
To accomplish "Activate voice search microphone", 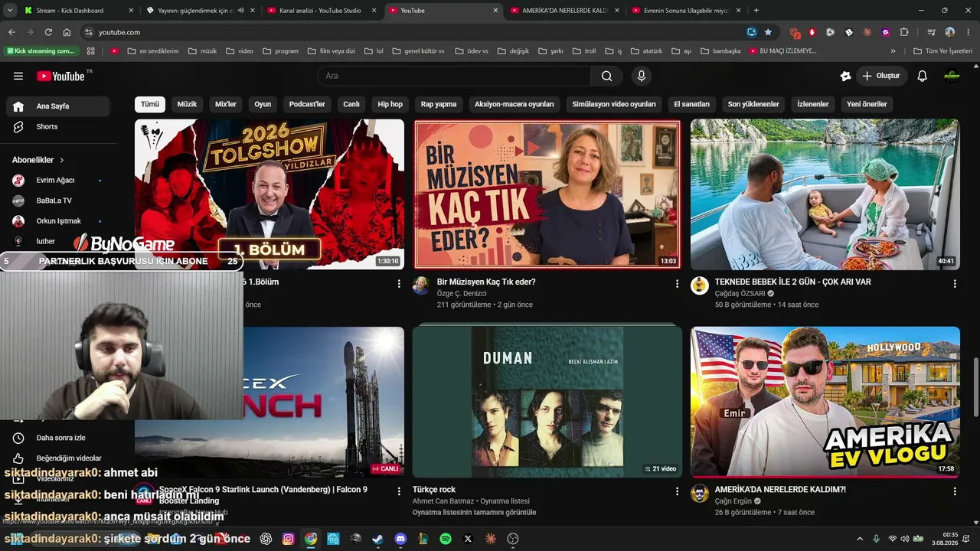I will (x=642, y=76).
